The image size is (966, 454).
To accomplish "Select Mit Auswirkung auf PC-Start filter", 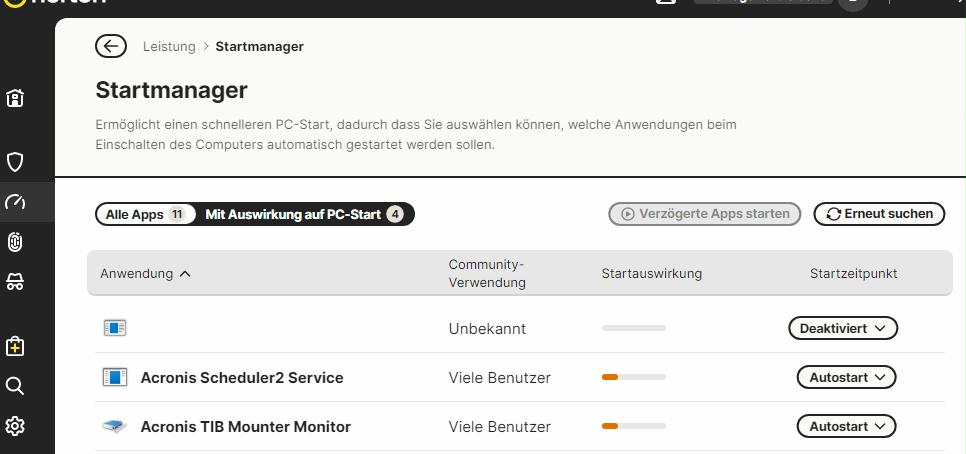I will (x=304, y=214).
